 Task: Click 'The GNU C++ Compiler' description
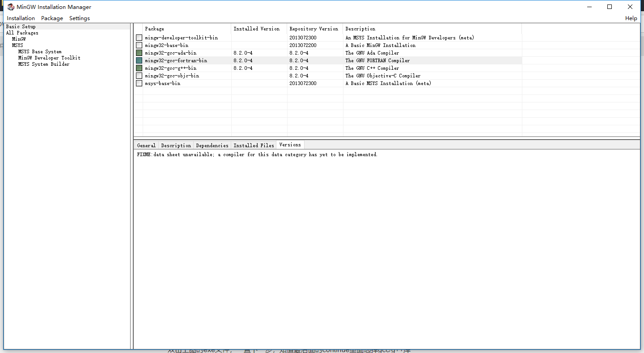tap(372, 68)
